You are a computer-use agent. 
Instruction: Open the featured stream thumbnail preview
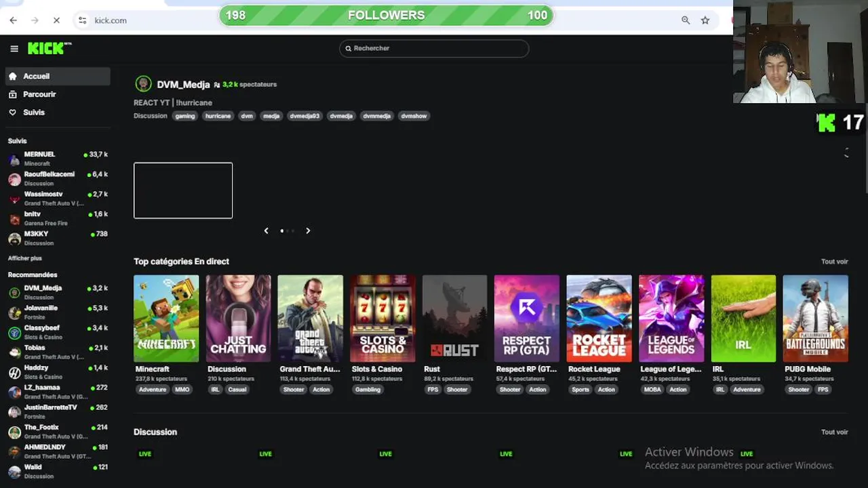click(183, 190)
